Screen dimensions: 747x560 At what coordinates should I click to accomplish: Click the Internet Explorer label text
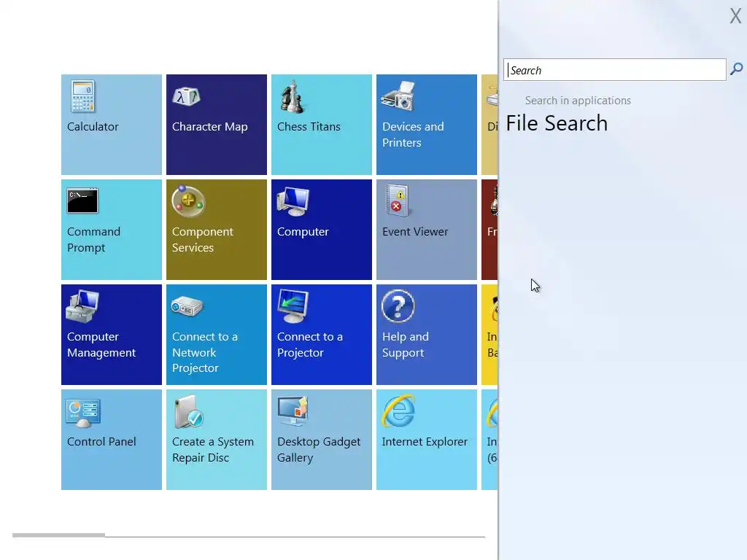click(425, 442)
